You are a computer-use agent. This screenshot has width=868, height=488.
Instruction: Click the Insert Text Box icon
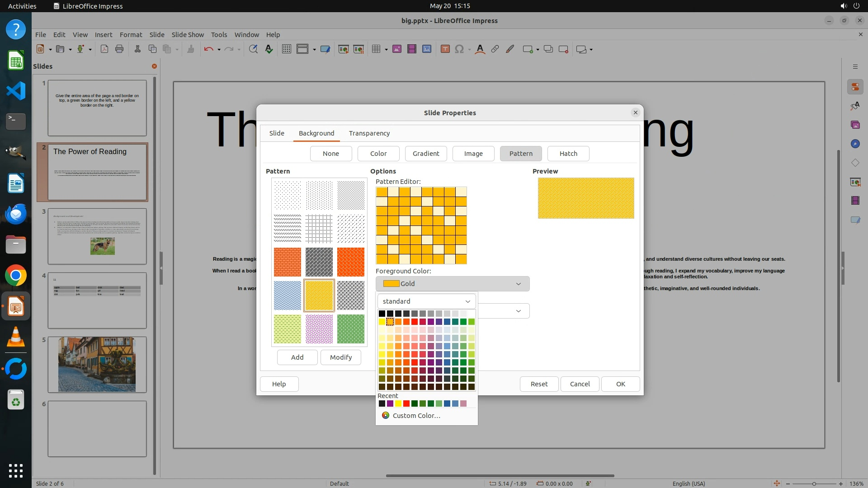click(445, 49)
